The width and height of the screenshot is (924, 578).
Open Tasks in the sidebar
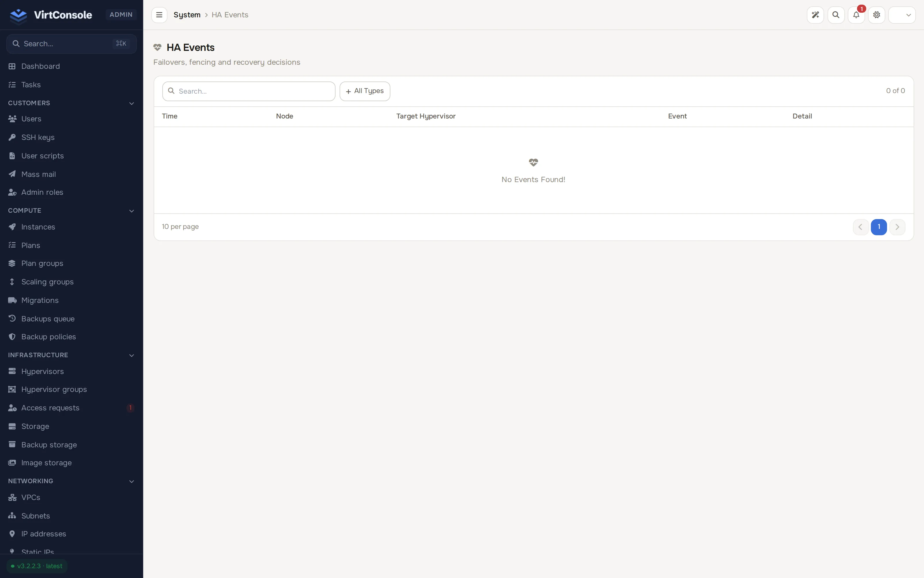pos(71,84)
